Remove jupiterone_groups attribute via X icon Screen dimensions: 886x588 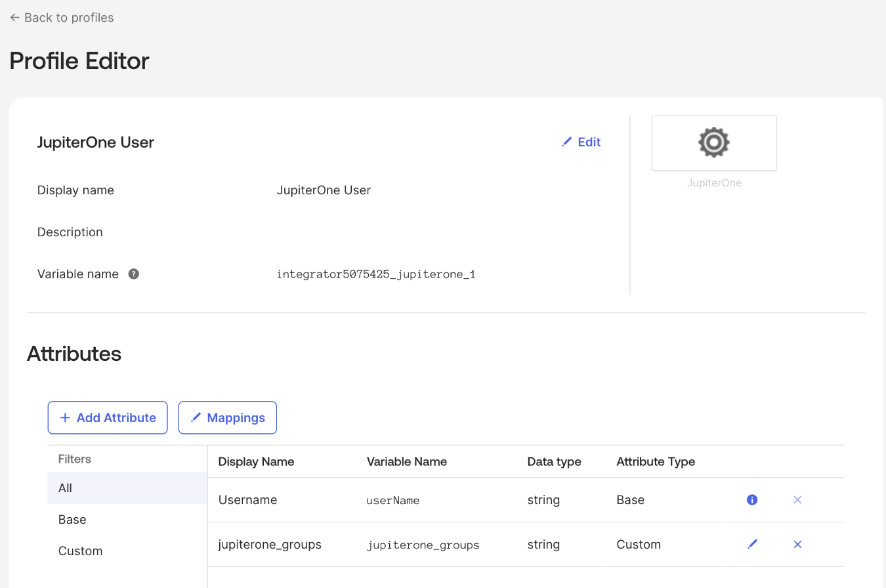(797, 544)
